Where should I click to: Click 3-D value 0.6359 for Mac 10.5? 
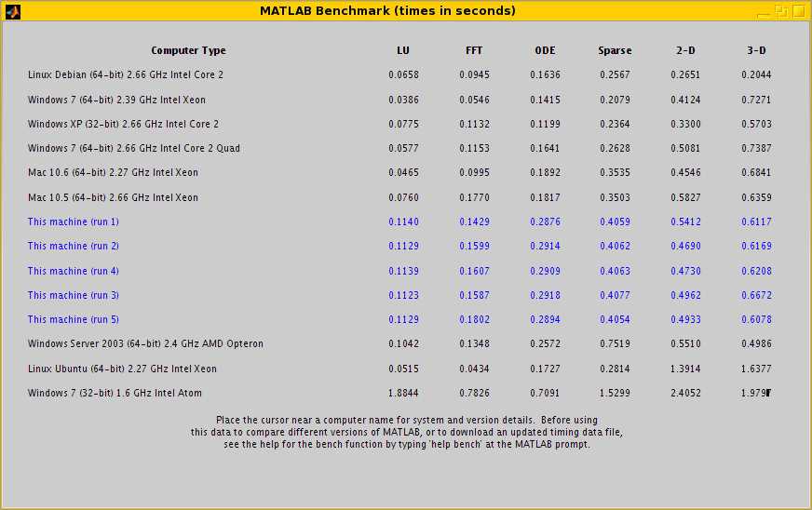click(x=756, y=197)
